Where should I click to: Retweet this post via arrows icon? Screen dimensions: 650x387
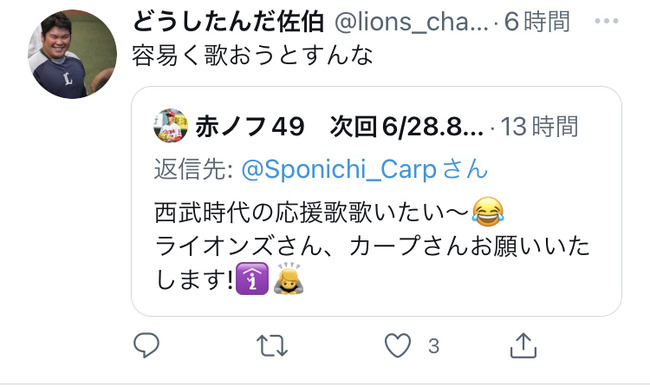click(272, 346)
